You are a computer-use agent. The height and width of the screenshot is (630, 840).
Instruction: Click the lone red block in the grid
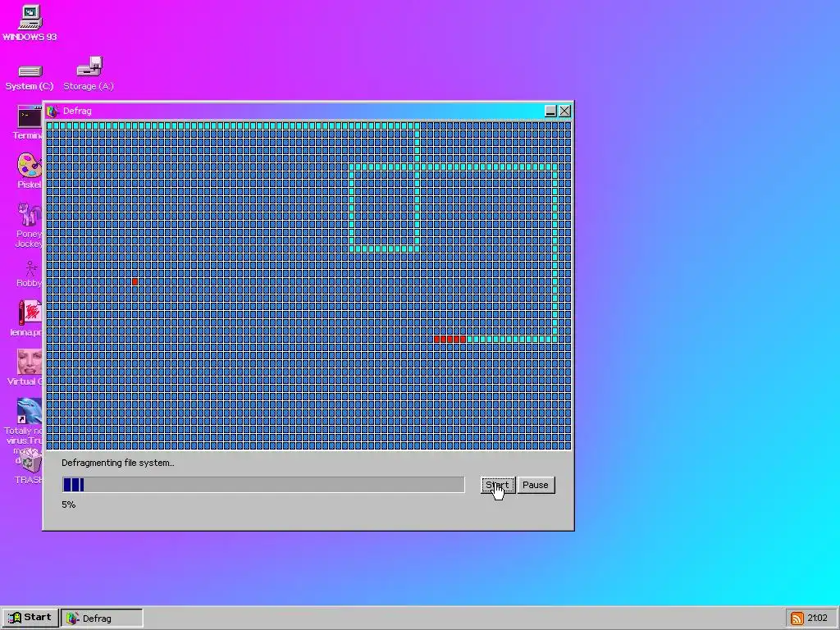point(135,282)
